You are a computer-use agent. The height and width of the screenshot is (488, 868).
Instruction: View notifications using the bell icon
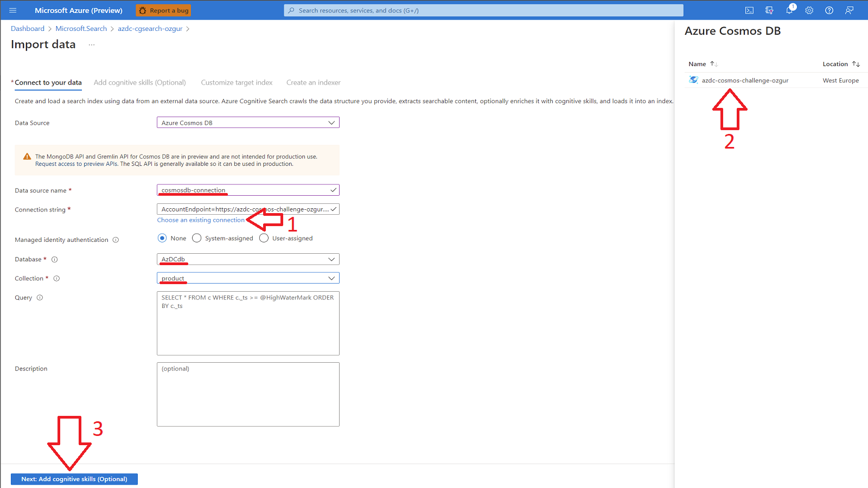point(789,10)
